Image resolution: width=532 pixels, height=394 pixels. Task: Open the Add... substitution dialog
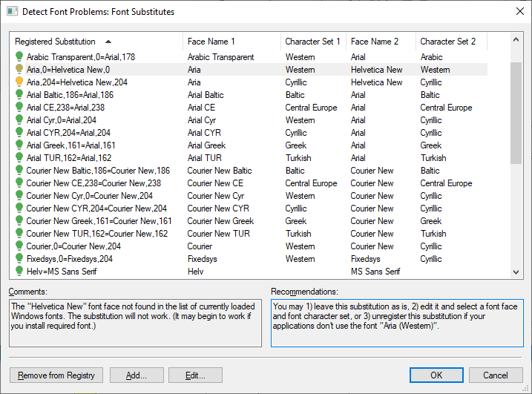coord(137,375)
